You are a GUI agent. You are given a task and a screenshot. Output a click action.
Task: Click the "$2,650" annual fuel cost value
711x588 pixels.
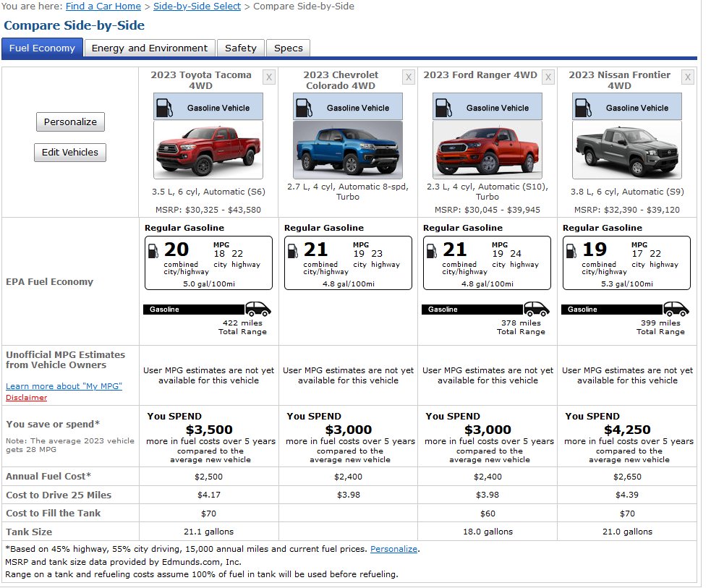point(627,477)
